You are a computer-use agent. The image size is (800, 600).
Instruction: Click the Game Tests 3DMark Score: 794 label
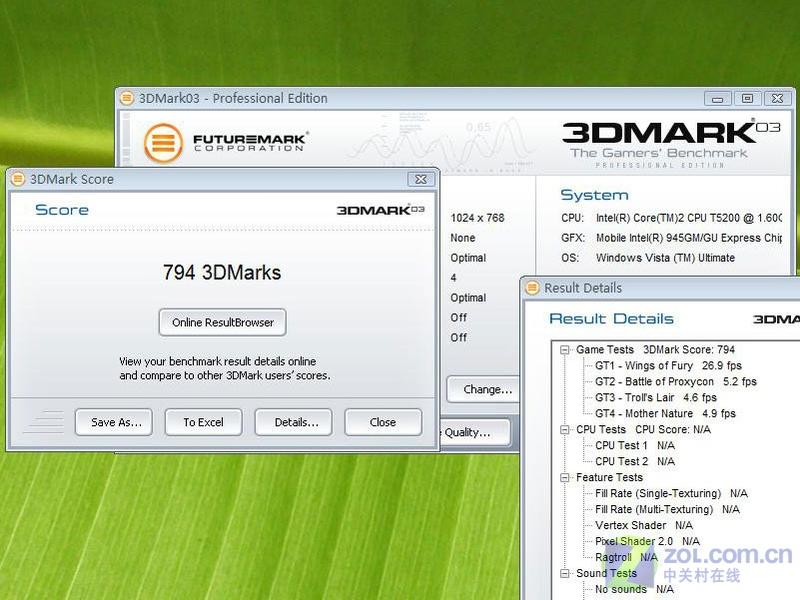(x=655, y=349)
